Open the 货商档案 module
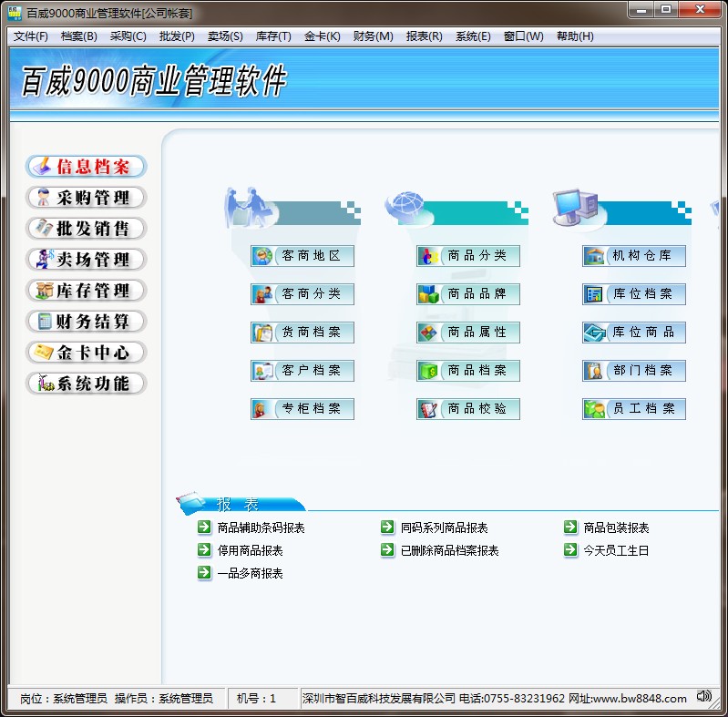 [x=302, y=333]
